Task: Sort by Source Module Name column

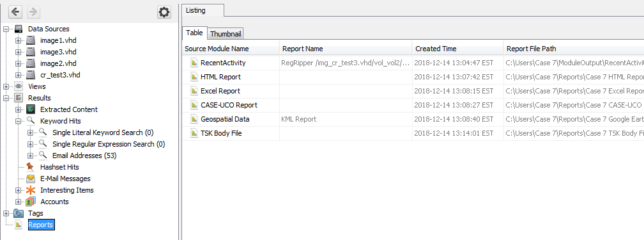Action: pos(231,49)
